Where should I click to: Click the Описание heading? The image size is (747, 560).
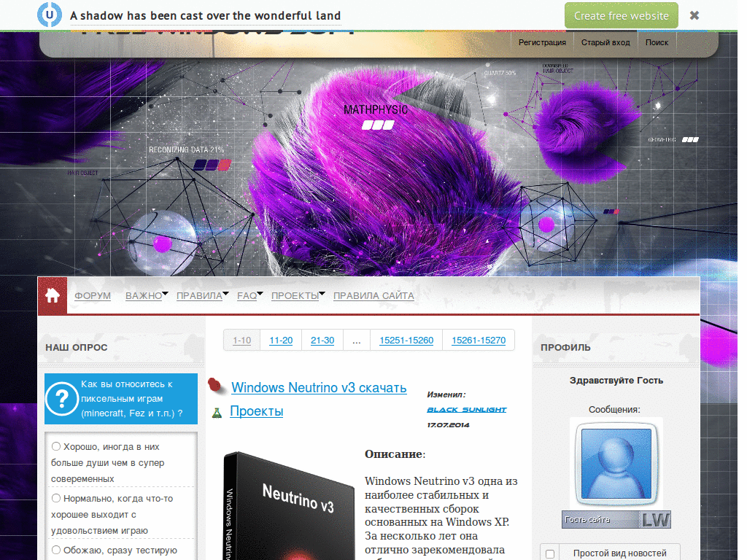coord(393,454)
